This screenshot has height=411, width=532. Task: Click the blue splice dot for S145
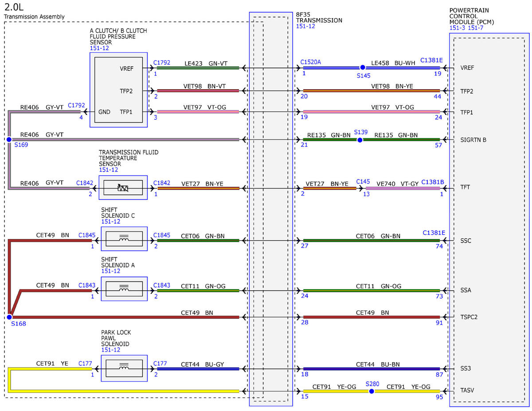click(x=362, y=67)
